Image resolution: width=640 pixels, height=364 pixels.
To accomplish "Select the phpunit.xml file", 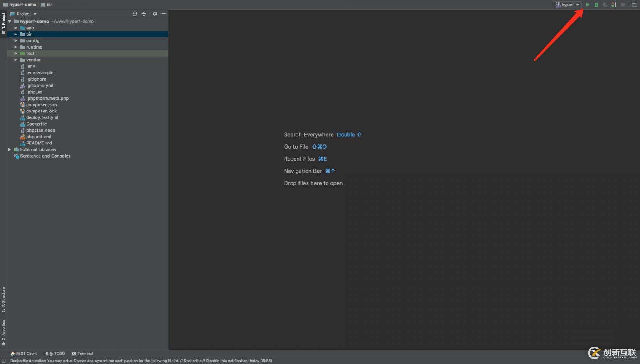I will [39, 137].
